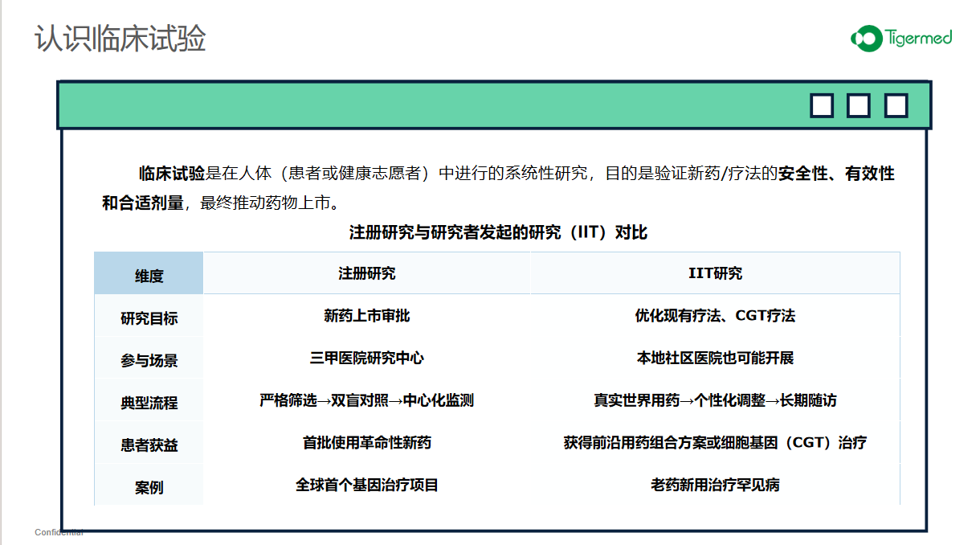The width and height of the screenshot is (980, 545).
Task: Select the blue 维度 header cell
Action: coord(149,276)
